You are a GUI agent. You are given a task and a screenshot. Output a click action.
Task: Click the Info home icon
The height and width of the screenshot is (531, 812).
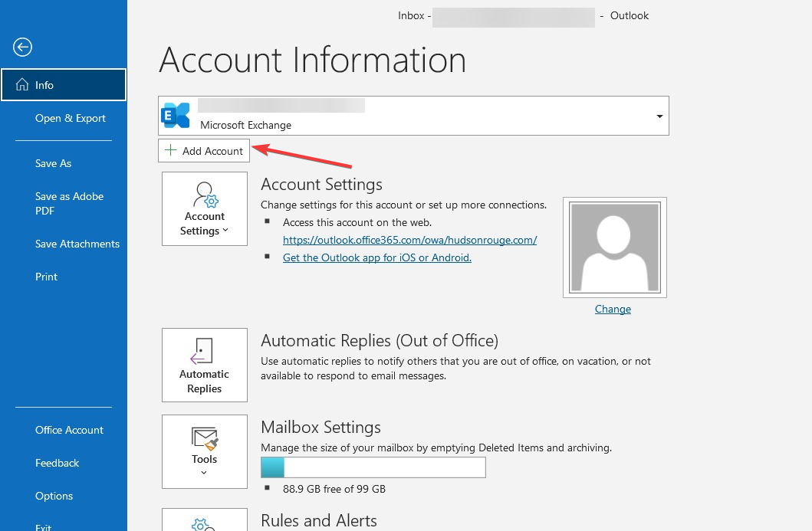21,85
